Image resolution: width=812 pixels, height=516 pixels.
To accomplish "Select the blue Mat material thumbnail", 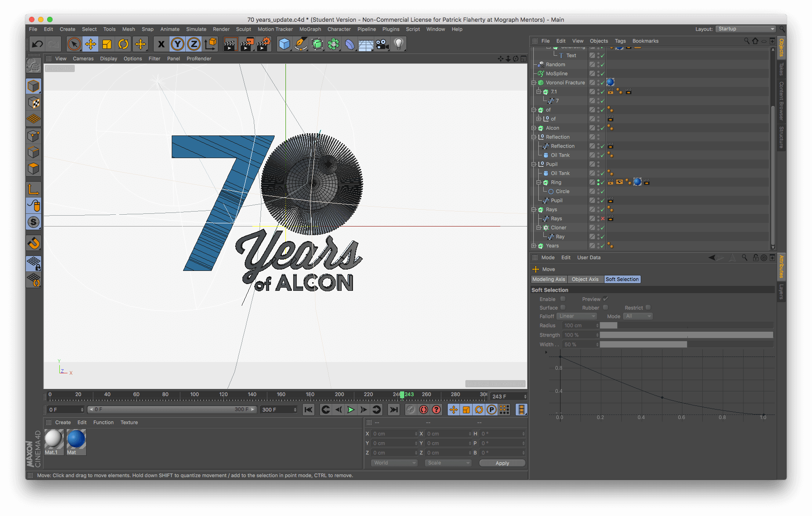I will (76, 439).
